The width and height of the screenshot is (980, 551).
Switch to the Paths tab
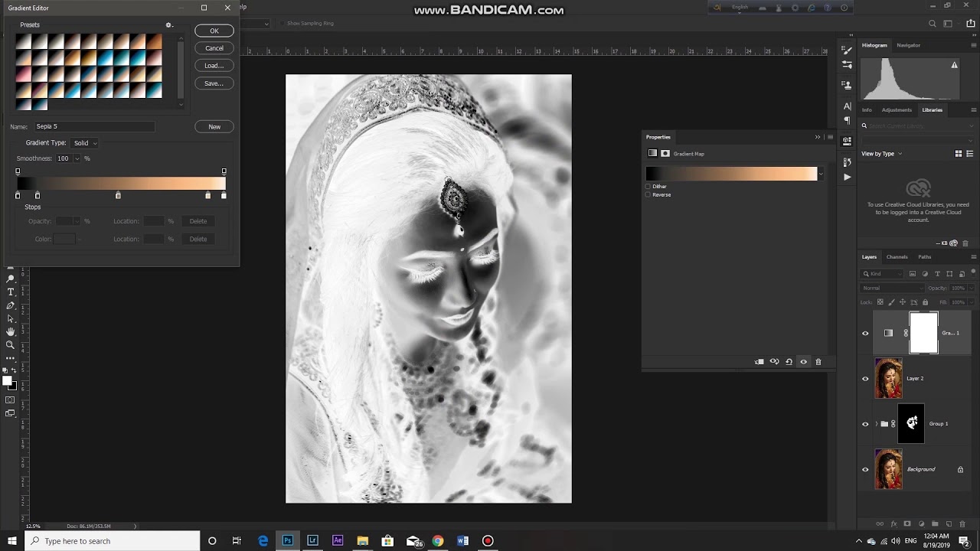(925, 257)
